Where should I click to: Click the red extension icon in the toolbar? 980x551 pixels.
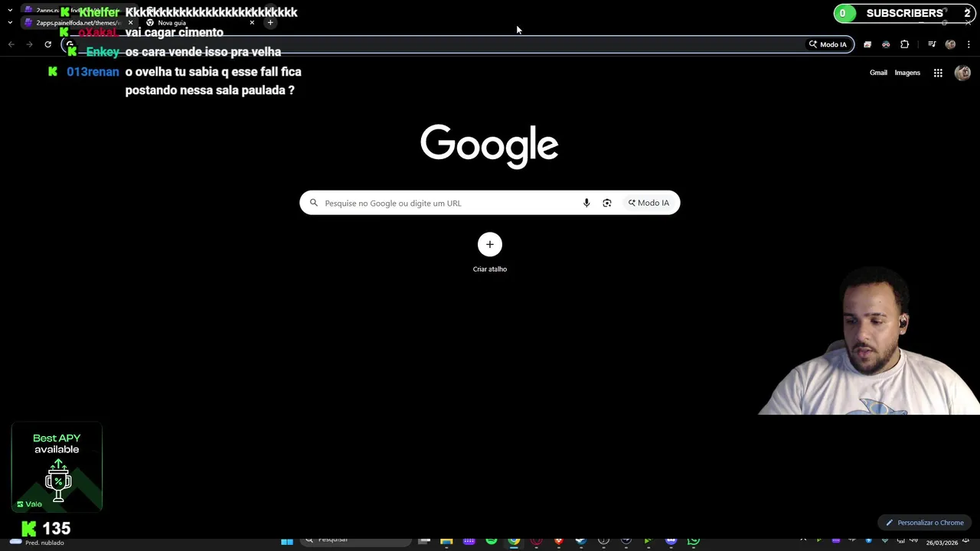pyautogui.click(x=867, y=44)
